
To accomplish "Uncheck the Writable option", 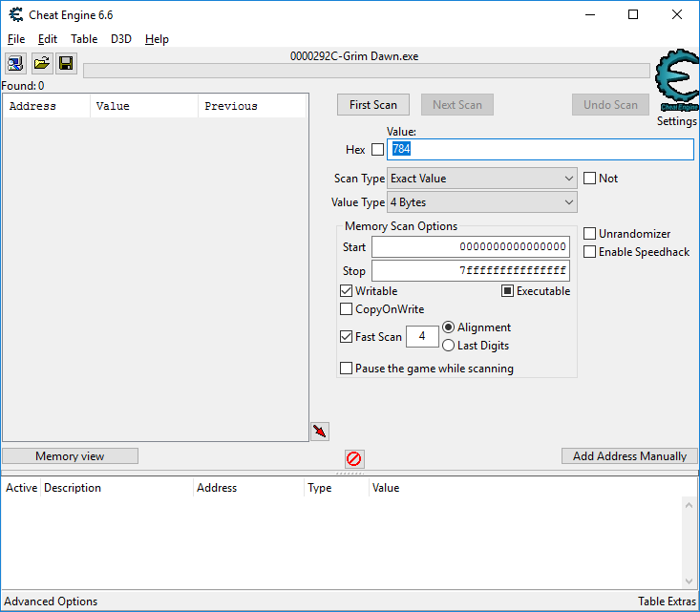I will coord(346,291).
